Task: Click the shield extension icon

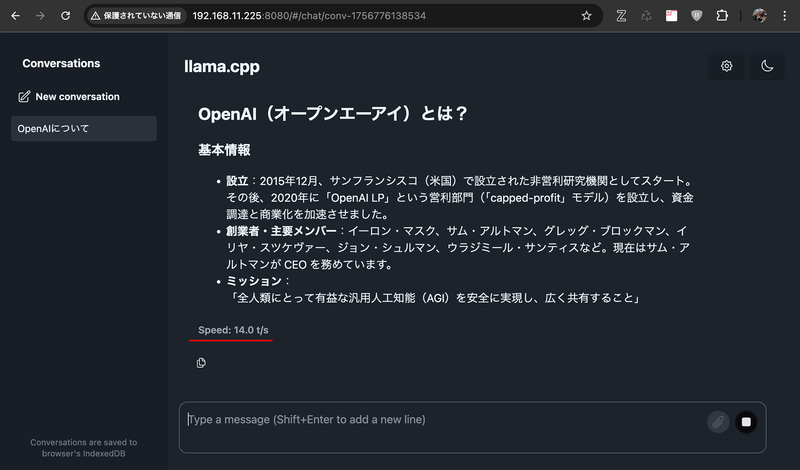Action: click(696, 16)
